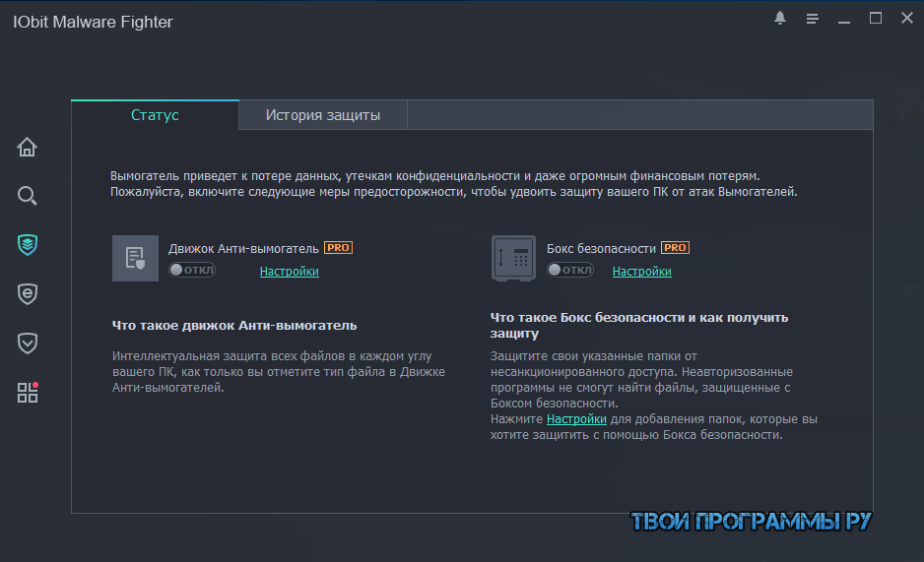Viewport: 924px width, 562px height.
Task: Click Настройки link in the Safe Box description
Action: tap(576, 419)
